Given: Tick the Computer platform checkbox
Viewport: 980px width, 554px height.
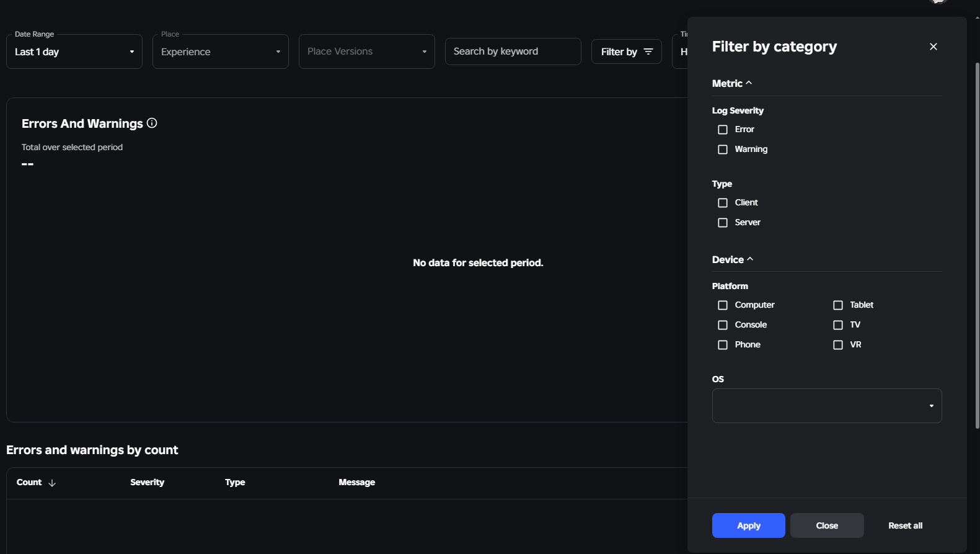Looking at the screenshot, I should (x=723, y=305).
